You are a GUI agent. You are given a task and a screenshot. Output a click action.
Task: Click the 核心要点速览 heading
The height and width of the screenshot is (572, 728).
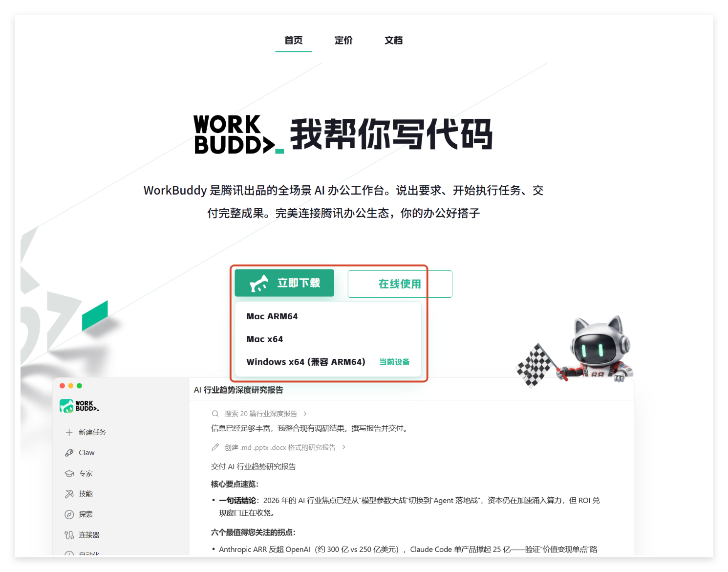click(x=235, y=484)
